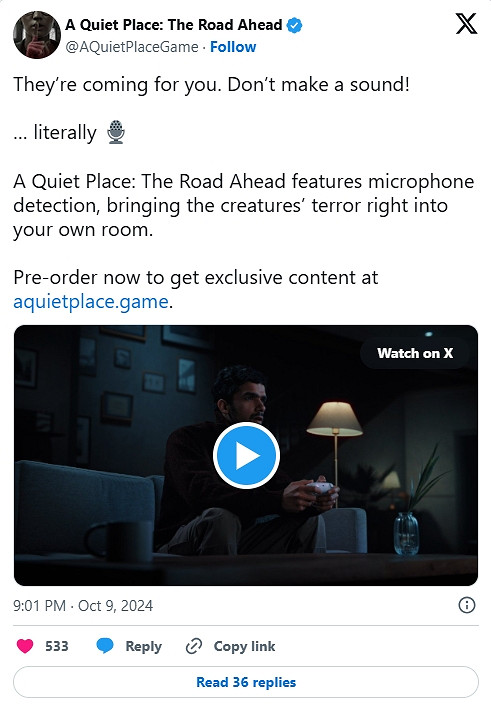The image size is (491, 711).
Task: Click the chain link copy icon
Action: pos(194,646)
